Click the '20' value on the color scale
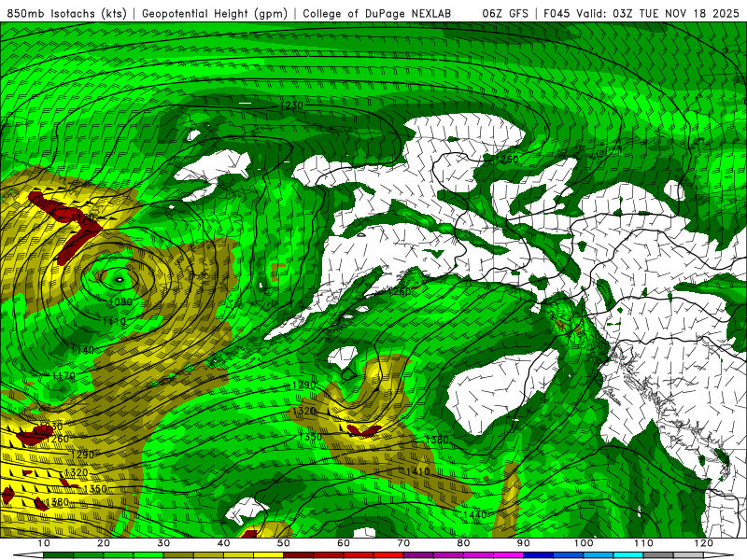The height and width of the screenshot is (560, 747). [x=104, y=543]
